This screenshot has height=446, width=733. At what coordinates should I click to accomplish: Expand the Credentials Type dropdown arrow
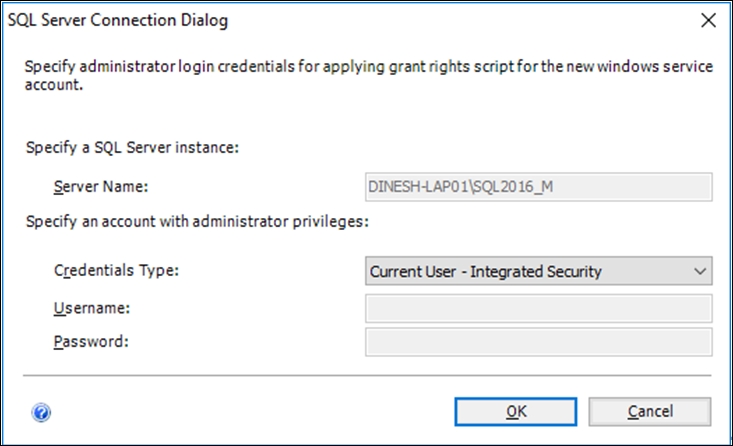pos(700,271)
